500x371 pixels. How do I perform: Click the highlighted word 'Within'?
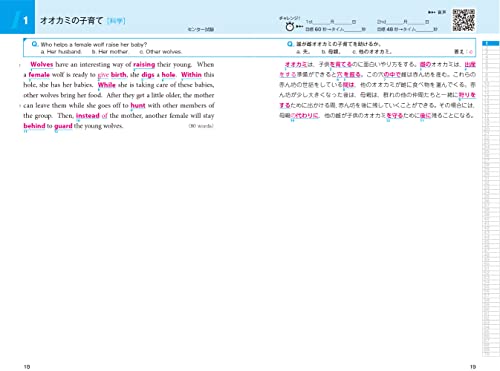click(191, 75)
